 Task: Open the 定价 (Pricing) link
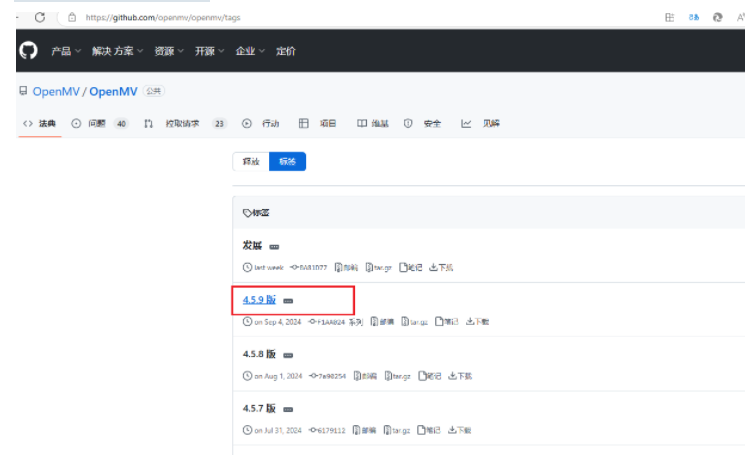[x=286, y=51]
